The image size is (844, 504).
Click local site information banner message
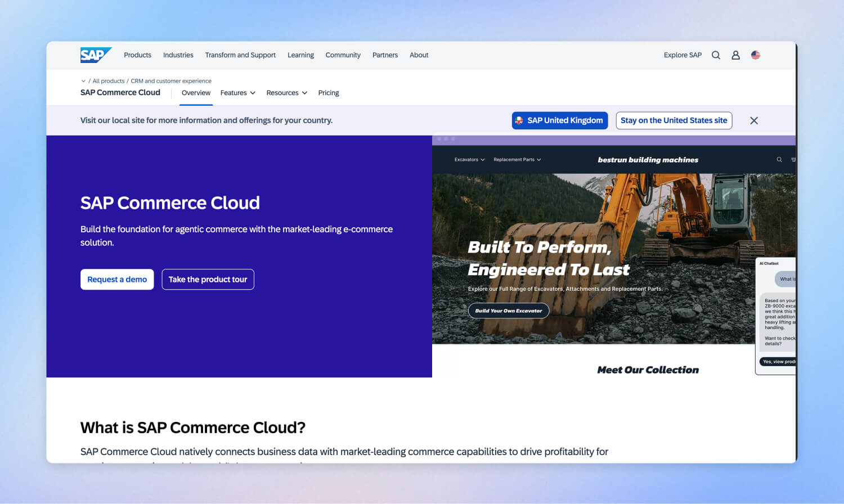[206, 120]
